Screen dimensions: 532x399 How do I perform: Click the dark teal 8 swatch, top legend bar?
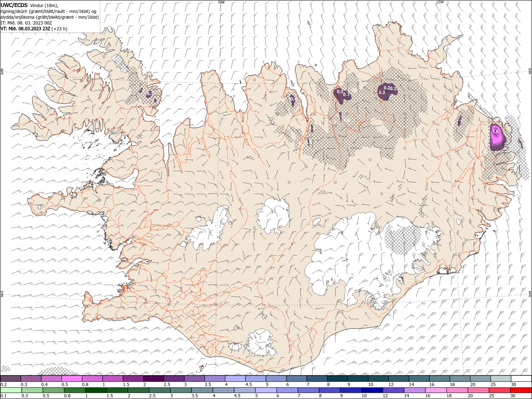[x=337, y=379]
